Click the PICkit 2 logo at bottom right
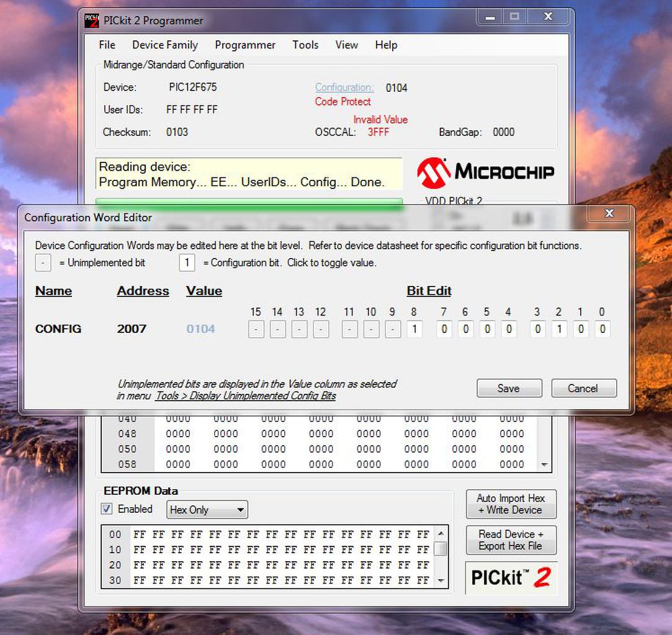672x635 pixels. point(511,577)
